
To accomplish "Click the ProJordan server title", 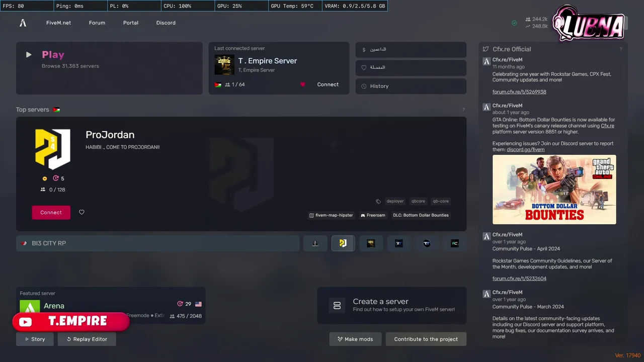I will pyautogui.click(x=110, y=135).
